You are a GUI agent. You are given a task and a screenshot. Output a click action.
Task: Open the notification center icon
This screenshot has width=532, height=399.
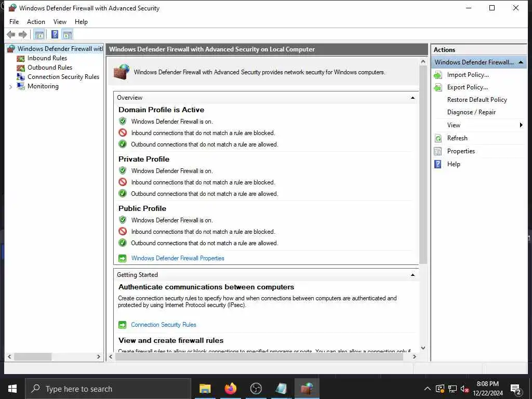click(x=516, y=389)
